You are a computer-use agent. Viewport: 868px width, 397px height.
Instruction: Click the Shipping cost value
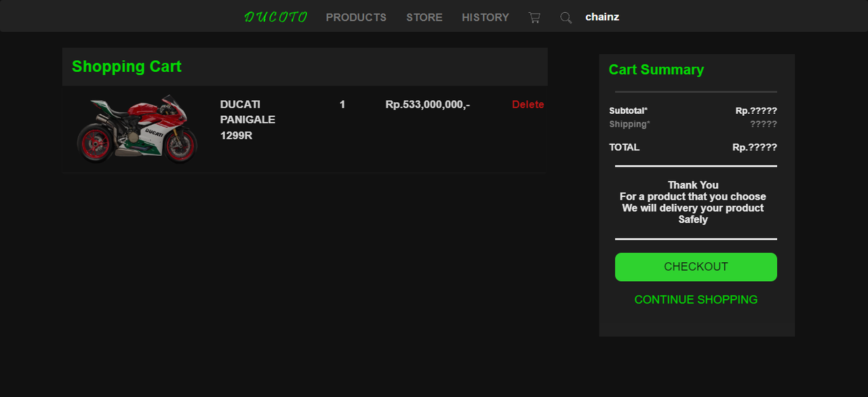(764, 124)
